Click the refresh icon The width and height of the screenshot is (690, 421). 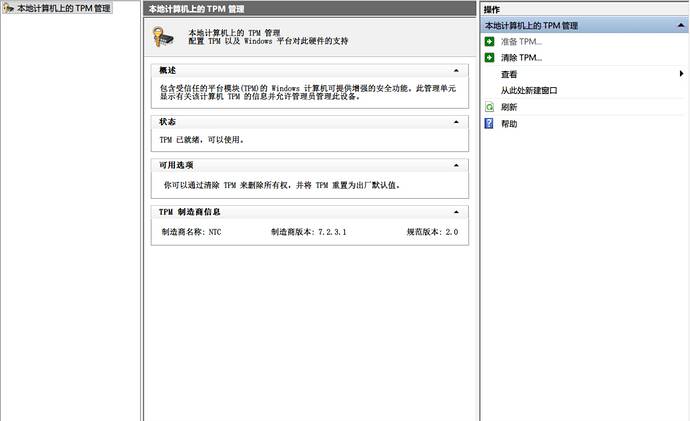click(489, 107)
